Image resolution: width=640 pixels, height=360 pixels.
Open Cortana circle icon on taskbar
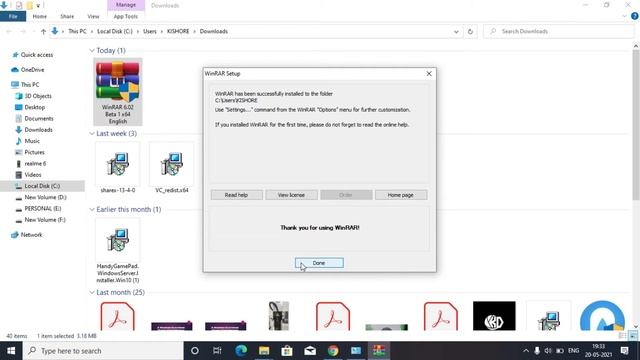(195, 351)
